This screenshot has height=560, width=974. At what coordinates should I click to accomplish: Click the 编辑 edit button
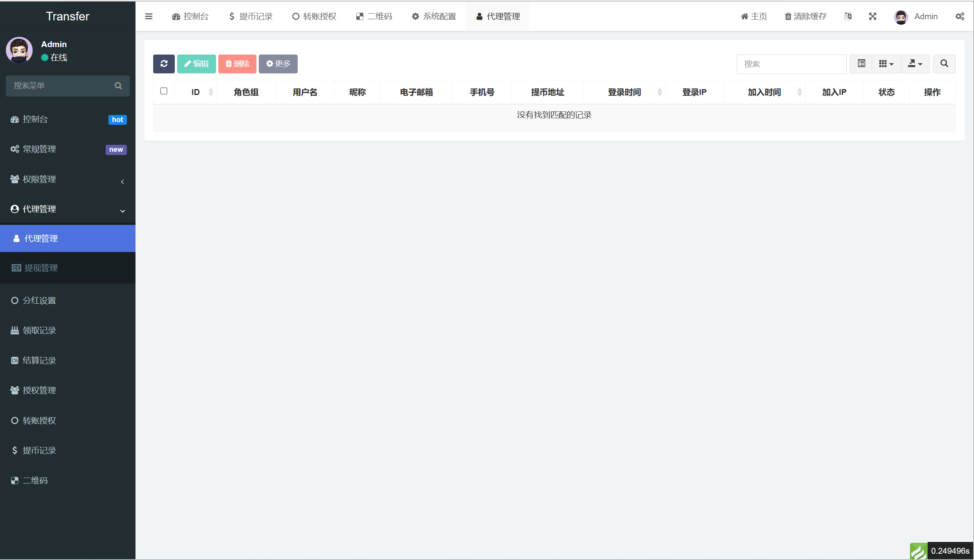[196, 64]
